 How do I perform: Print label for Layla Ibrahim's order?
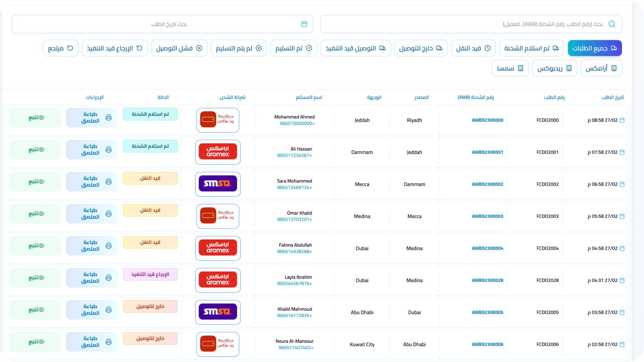click(92, 278)
